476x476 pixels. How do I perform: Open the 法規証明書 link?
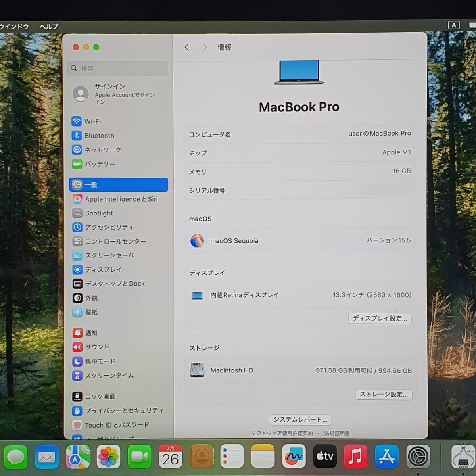pyautogui.click(x=337, y=434)
